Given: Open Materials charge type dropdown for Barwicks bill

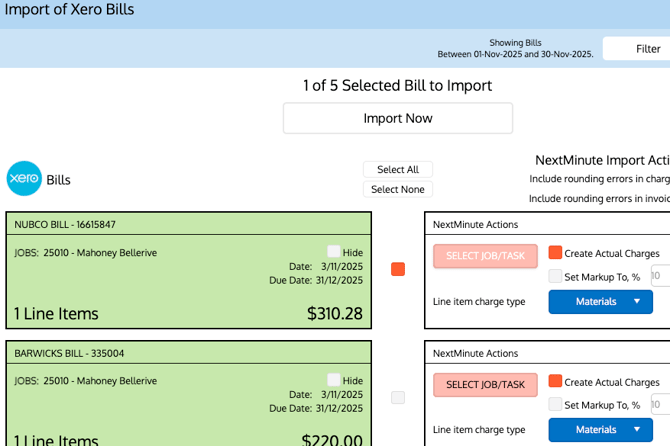Looking at the screenshot, I should click(x=600, y=429).
